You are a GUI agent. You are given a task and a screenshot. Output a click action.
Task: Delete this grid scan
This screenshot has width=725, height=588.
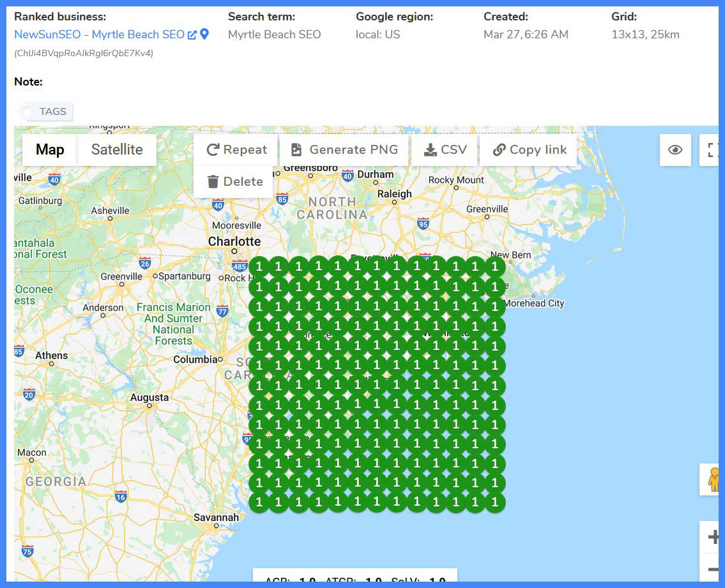[234, 181]
